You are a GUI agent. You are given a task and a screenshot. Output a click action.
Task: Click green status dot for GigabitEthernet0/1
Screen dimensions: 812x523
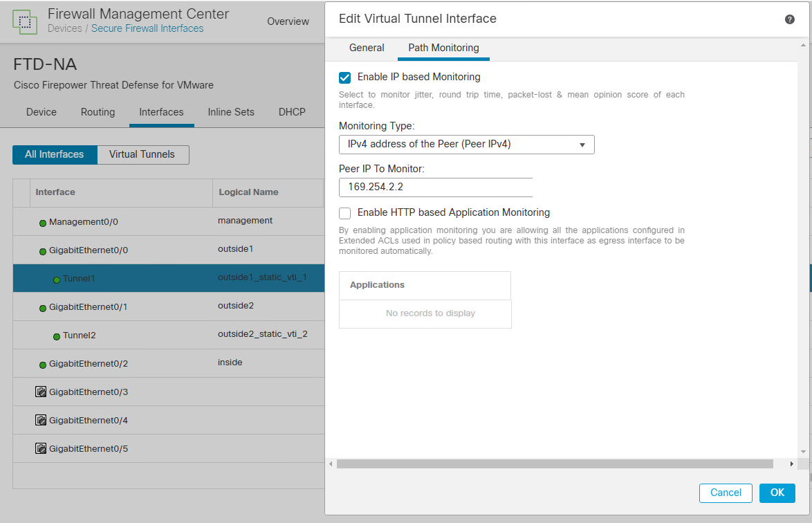(43, 308)
